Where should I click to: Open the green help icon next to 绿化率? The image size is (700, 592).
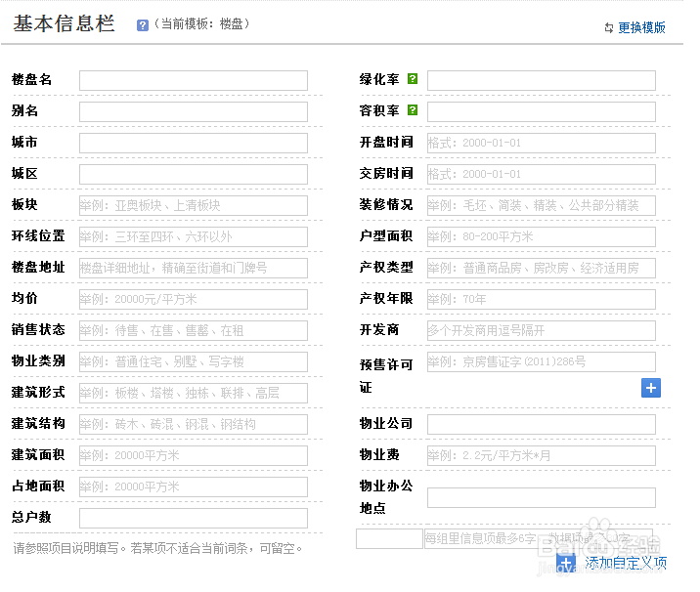point(413,79)
